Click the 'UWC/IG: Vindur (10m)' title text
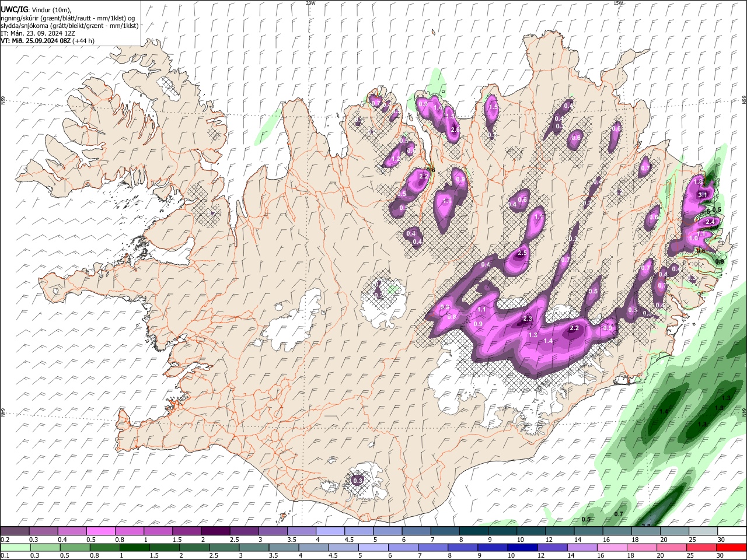The image size is (747, 560). [x=36, y=10]
